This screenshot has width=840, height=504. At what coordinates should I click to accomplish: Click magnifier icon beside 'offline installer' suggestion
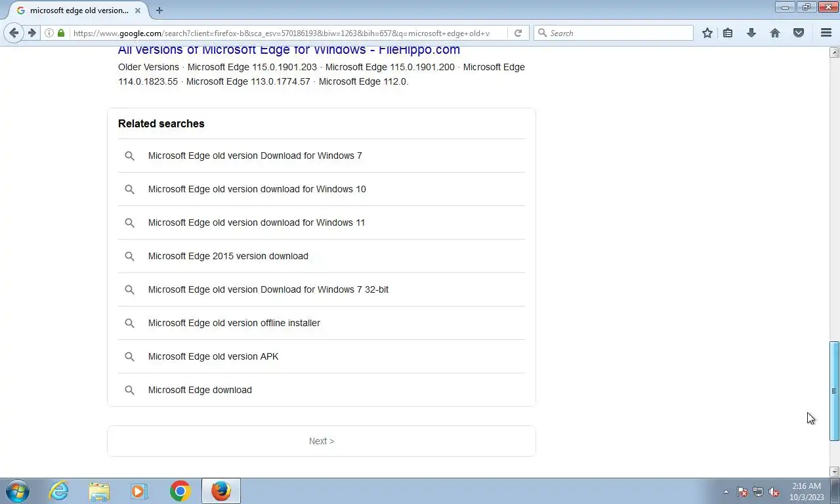click(x=129, y=323)
